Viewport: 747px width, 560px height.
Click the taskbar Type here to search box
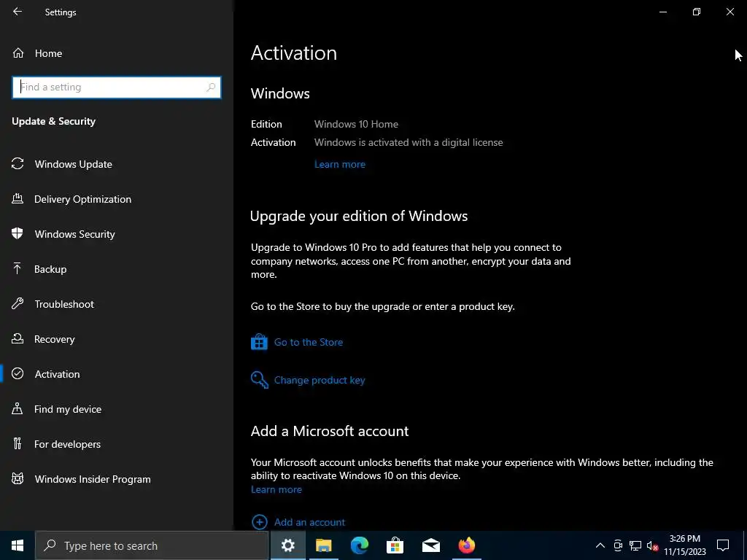click(x=152, y=545)
